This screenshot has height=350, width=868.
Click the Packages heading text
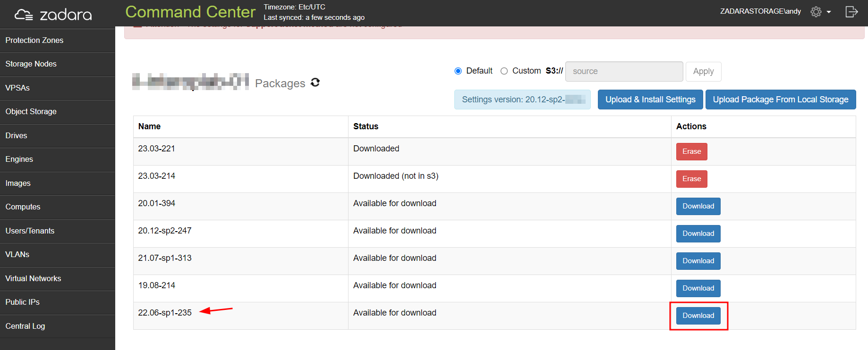(280, 83)
